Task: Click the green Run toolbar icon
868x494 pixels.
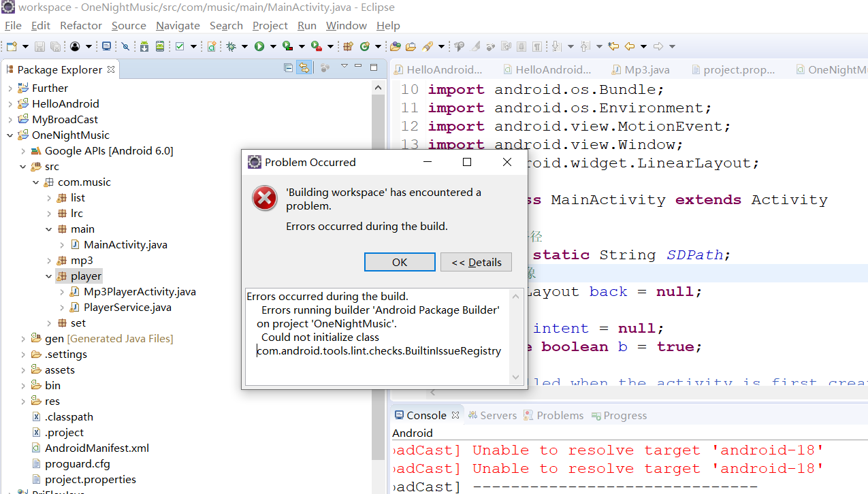Action: 259,46
